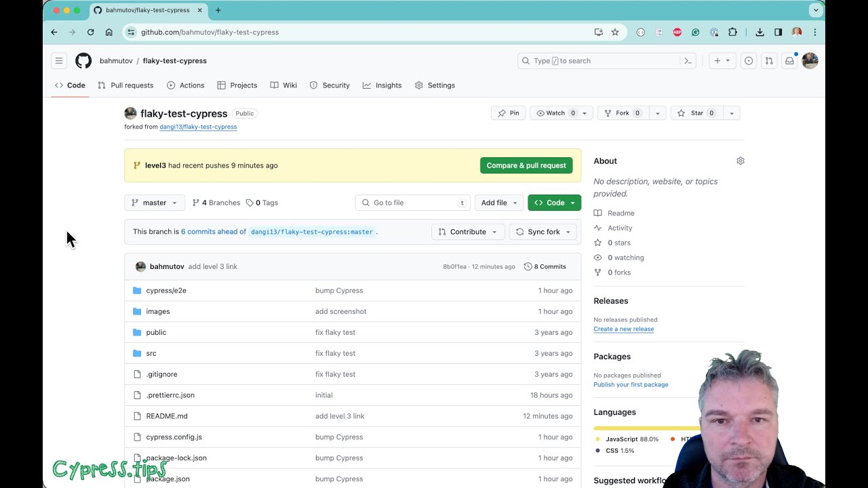Image resolution: width=868 pixels, height=488 pixels.
Task: Open the Chrome extensions puzzle icon
Action: point(732,32)
